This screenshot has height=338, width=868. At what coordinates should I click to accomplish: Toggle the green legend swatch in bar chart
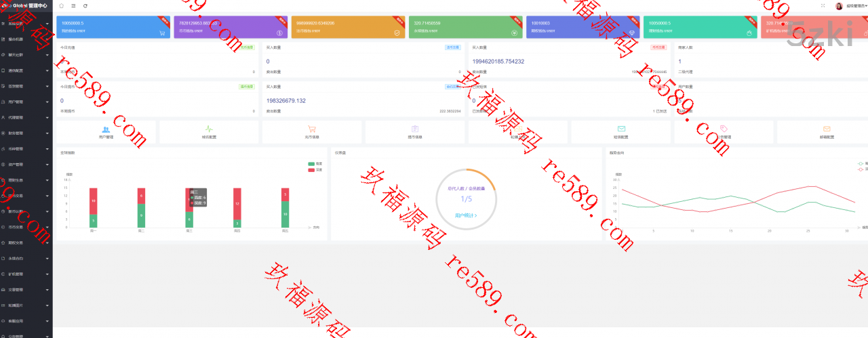pyautogui.click(x=311, y=163)
